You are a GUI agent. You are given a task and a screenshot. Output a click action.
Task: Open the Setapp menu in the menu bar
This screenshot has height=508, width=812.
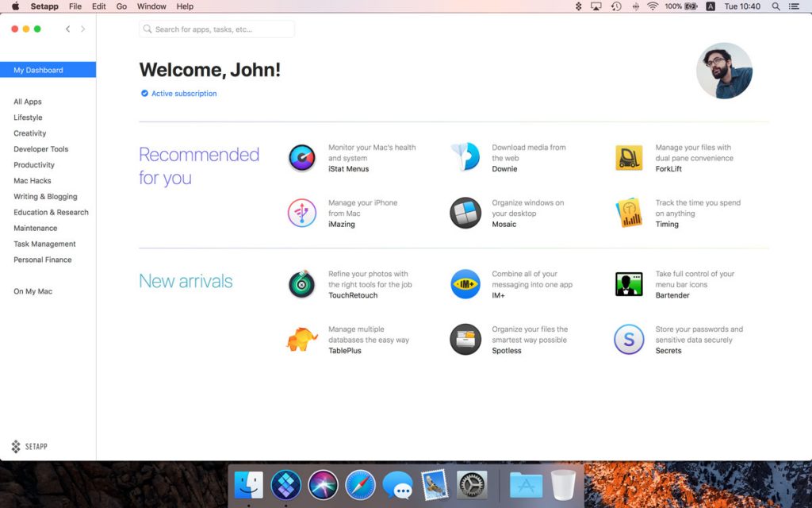coord(44,6)
